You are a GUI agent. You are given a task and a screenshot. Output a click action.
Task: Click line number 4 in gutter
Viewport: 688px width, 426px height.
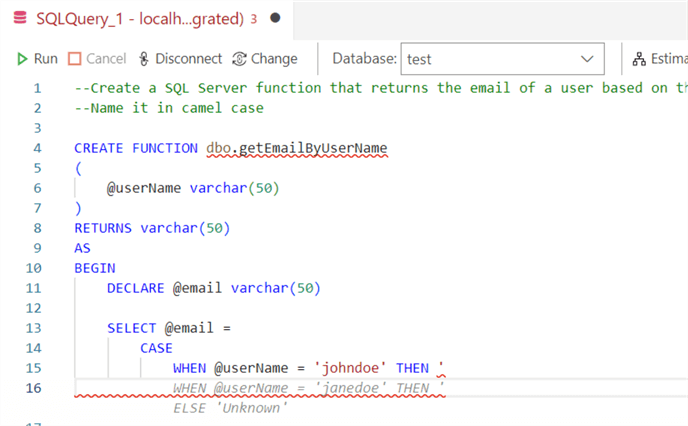pos(37,148)
